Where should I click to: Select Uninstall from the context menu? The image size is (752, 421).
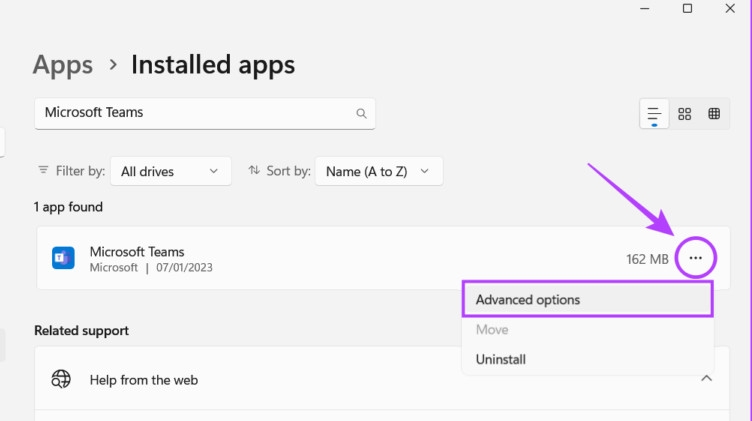point(588,359)
